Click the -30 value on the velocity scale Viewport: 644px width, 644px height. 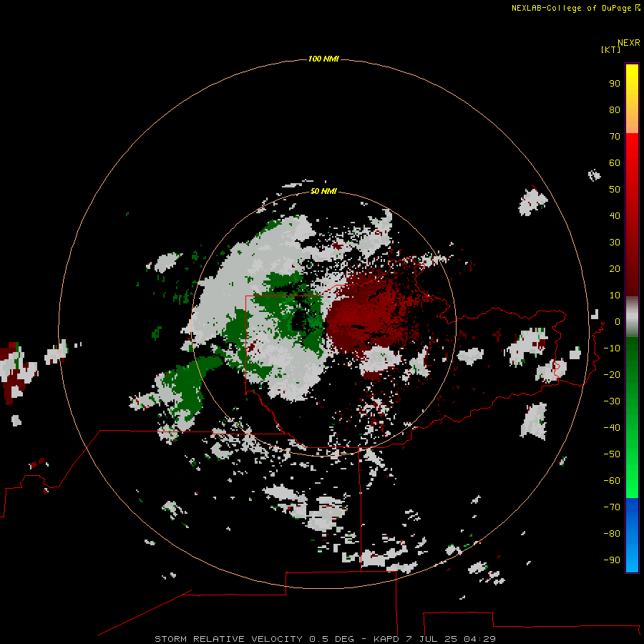[612, 401]
